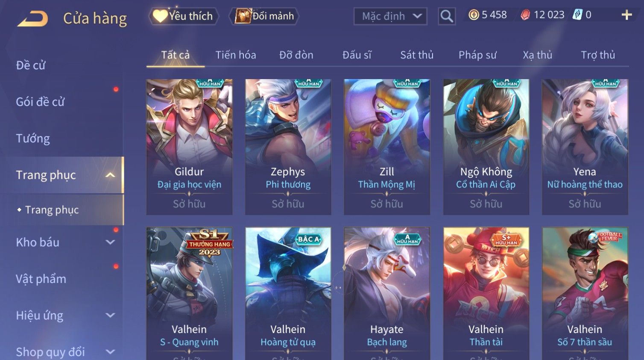Select the Tiến hóa tab

[236, 55]
